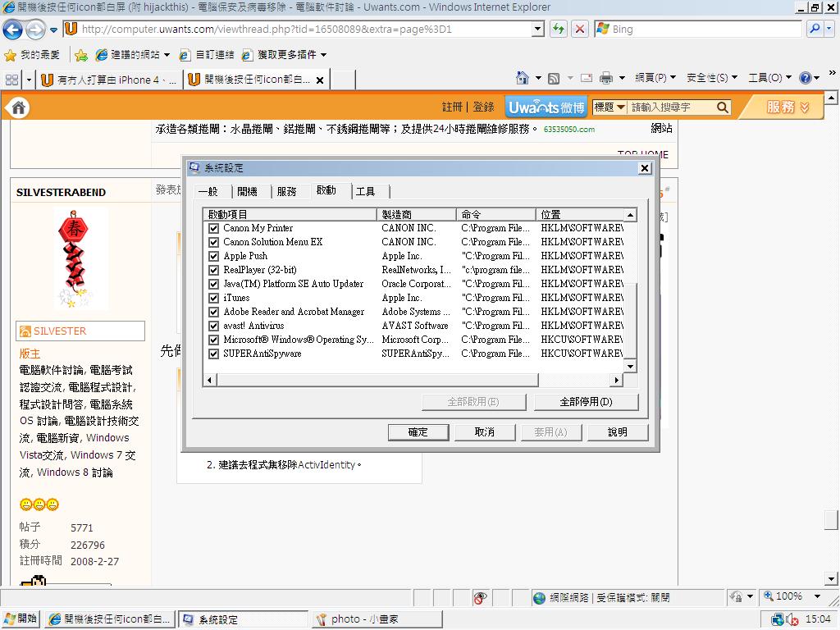840x630 pixels.
Task: Click the Bing search magnifier button
Action: click(815, 29)
